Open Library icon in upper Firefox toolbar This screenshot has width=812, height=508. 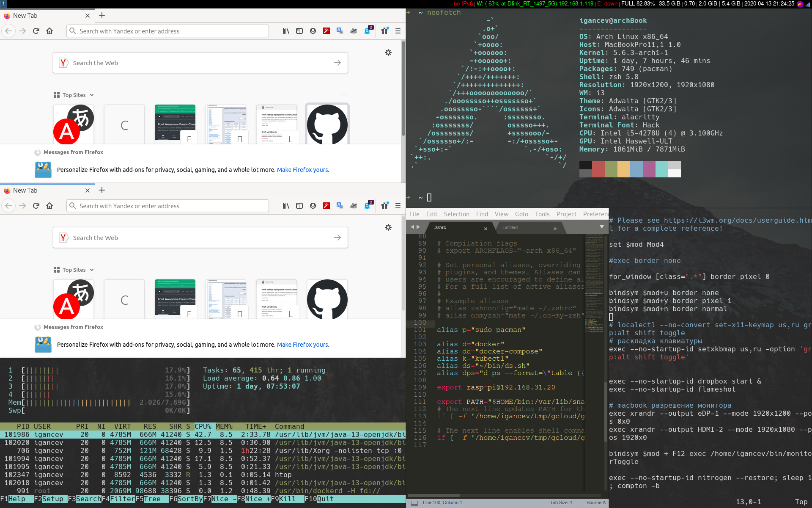coord(286,31)
